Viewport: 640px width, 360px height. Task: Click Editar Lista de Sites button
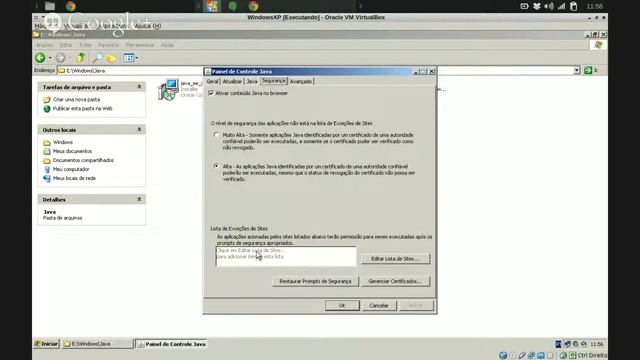coord(396,259)
